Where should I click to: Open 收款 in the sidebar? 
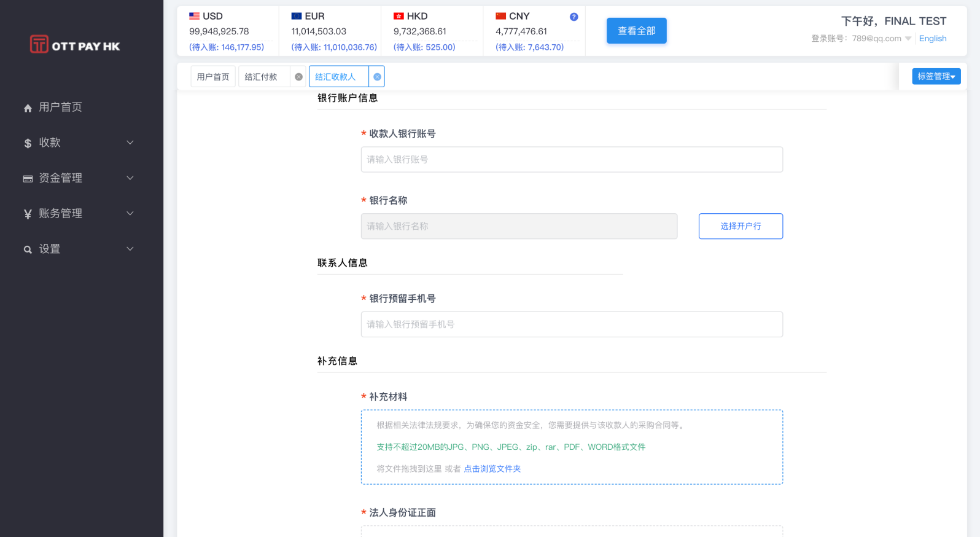pos(50,143)
